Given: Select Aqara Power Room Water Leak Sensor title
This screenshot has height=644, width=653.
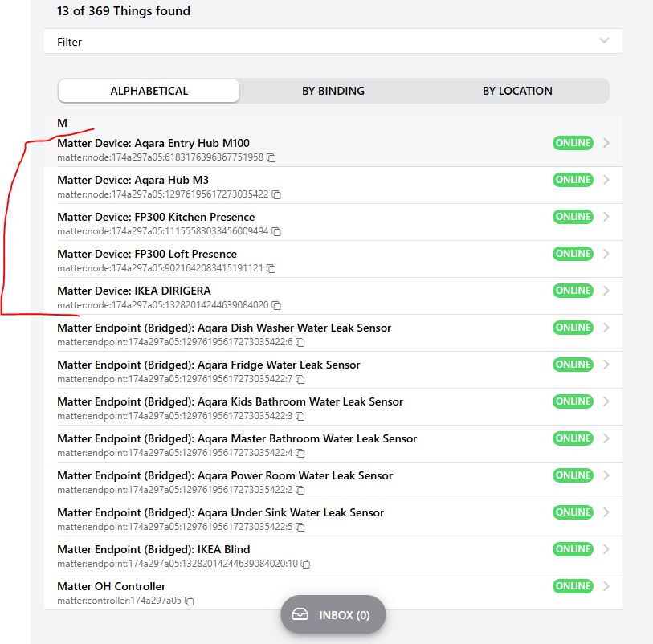Looking at the screenshot, I should (x=225, y=475).
